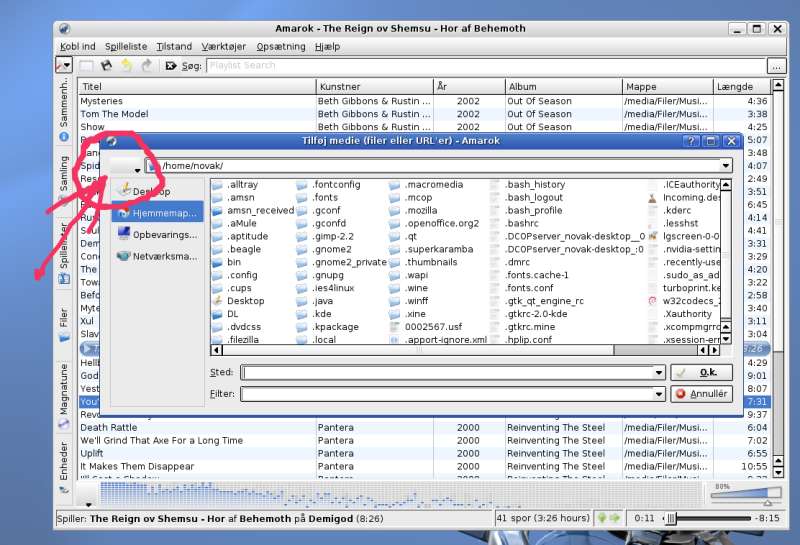Click the clear playlist search icon
800x545 pixels.
(x=171, y=66)
